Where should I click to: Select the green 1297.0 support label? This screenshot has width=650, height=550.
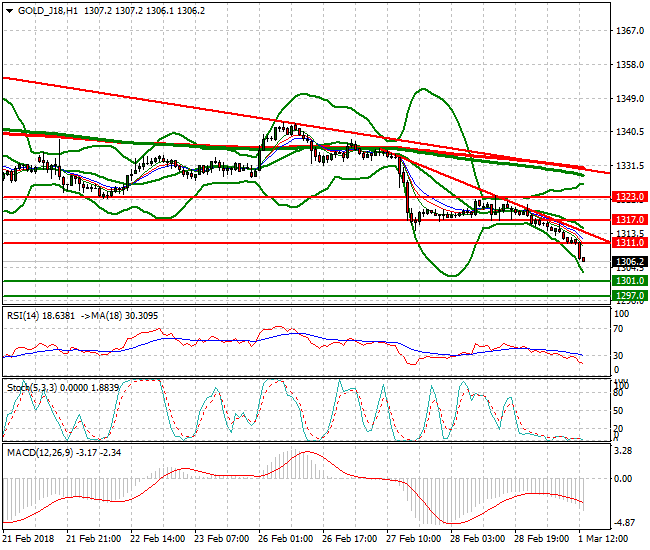coord(630,296)
